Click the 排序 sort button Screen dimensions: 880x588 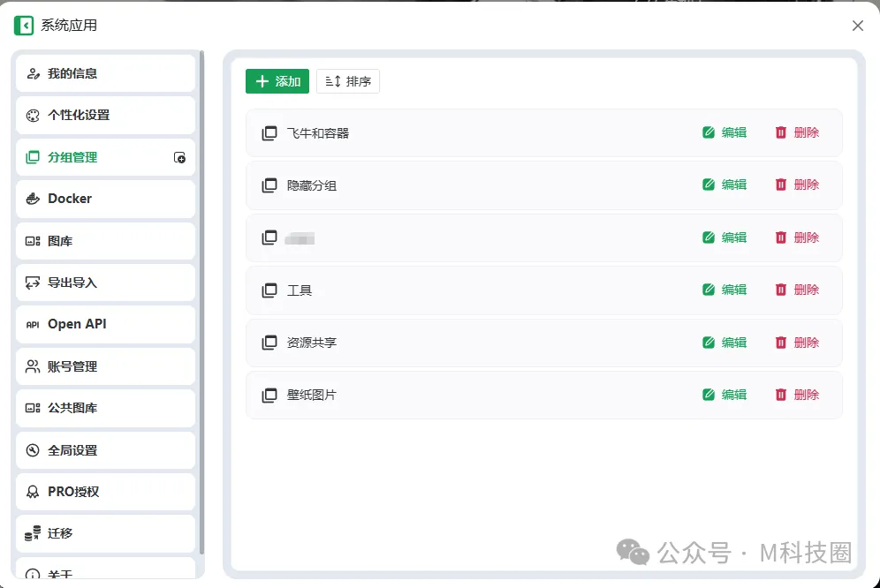point(348,81)
